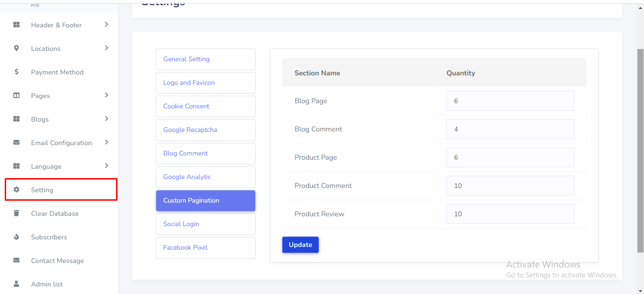Click the Setting gear icon
The image size is (644, 294).
pos(17,190)
